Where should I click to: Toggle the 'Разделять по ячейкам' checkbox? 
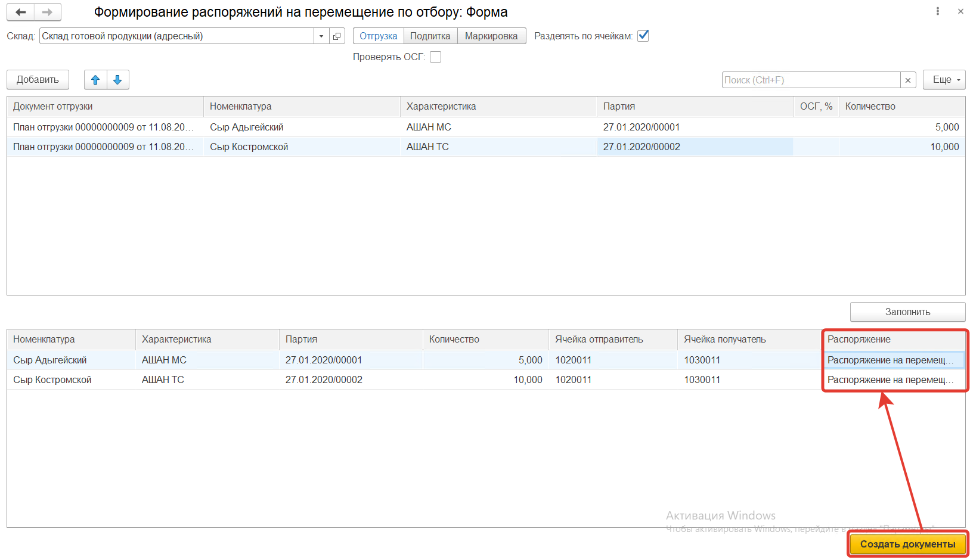[643, 36]
